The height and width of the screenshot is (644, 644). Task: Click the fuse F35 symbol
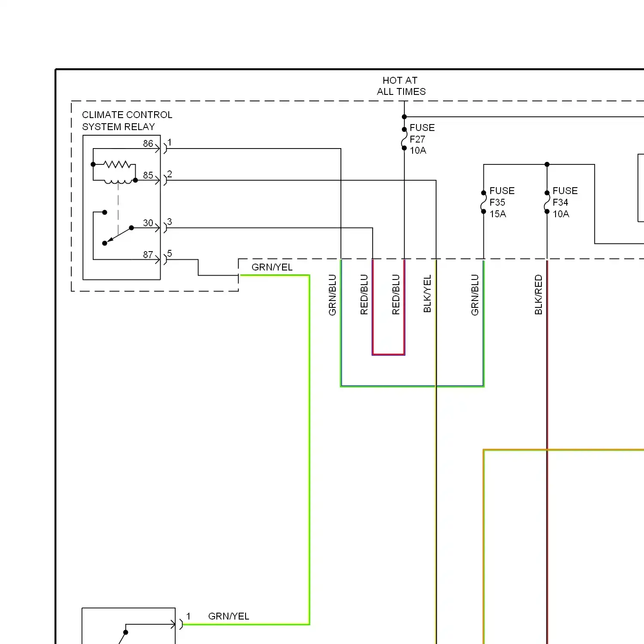point(483,202)
